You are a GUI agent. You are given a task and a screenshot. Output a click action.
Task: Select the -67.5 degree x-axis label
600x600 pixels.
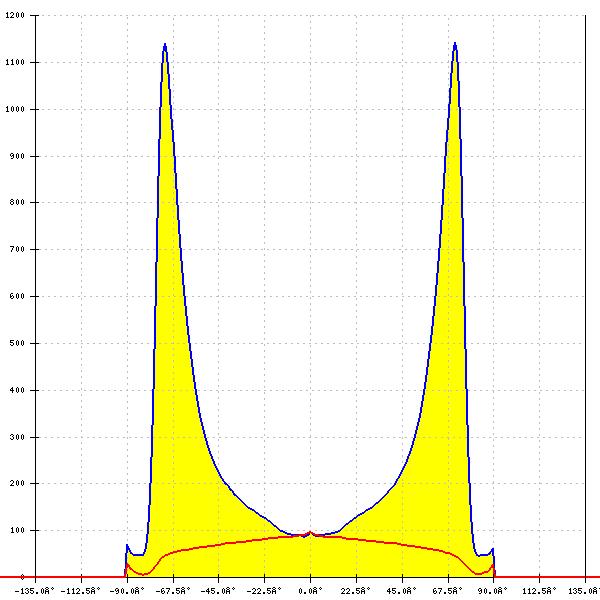(x=173, y=590)
